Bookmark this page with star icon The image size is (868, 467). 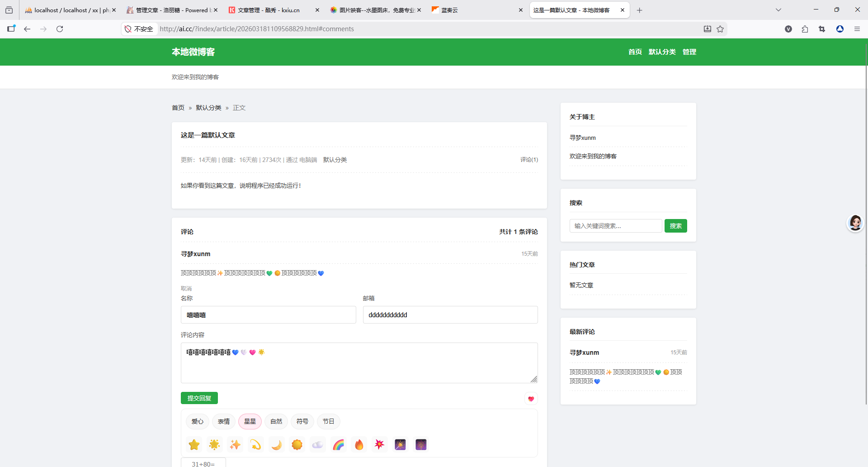[x=720, y=29]
